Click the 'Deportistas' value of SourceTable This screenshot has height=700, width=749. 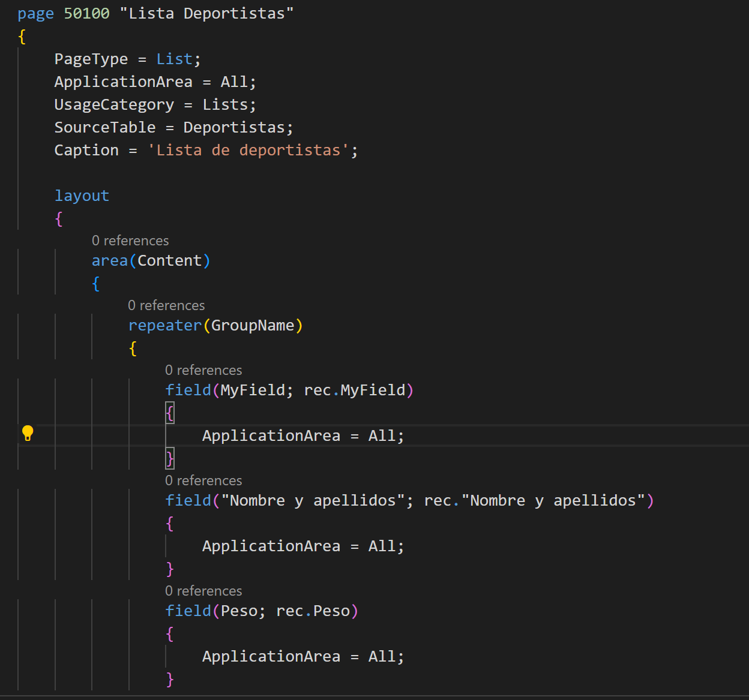point(234,128)
